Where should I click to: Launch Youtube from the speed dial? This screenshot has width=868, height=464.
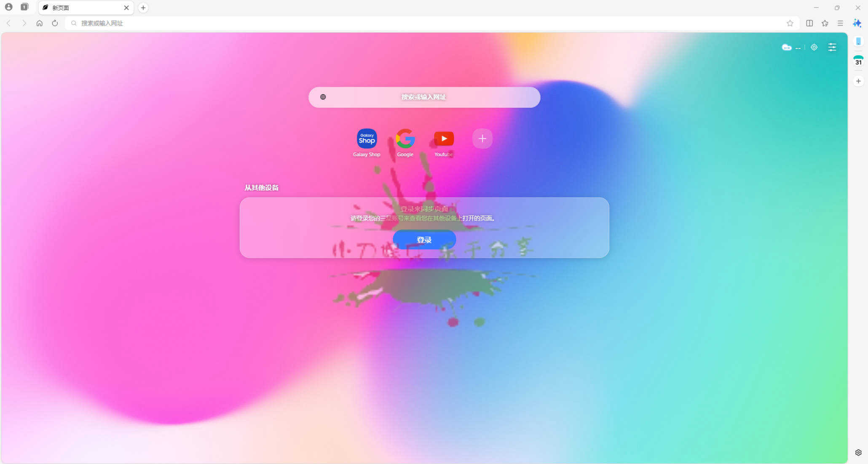pos(443,139)
